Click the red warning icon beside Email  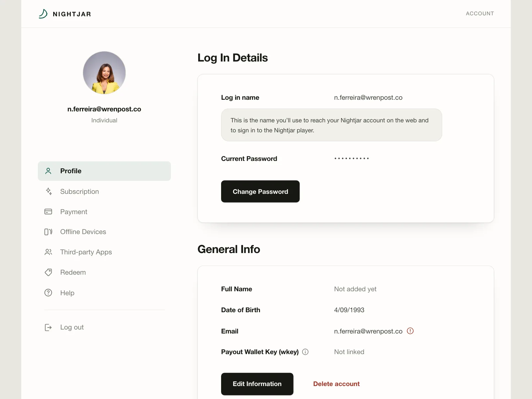point(410,331)
